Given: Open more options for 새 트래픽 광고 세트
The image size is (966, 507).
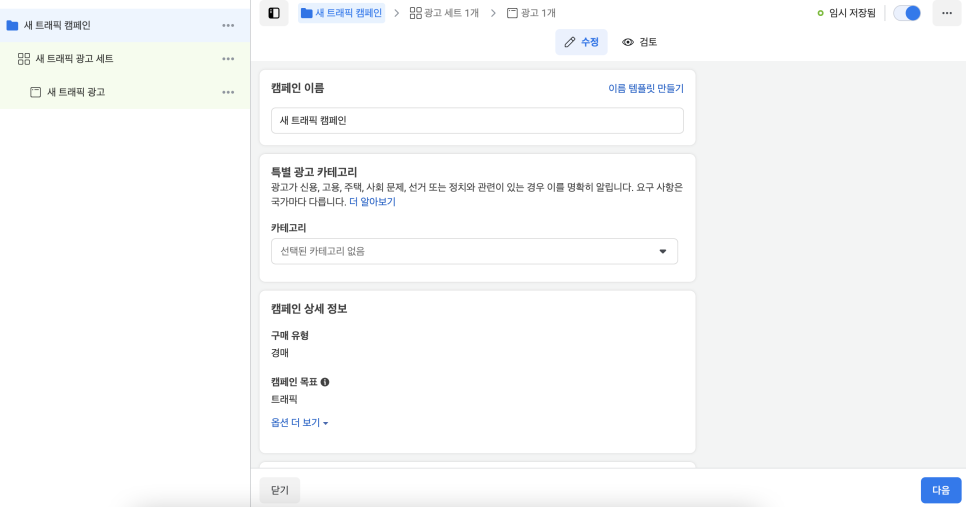Looking at the screenshot, I should click(x=228, y=59).
